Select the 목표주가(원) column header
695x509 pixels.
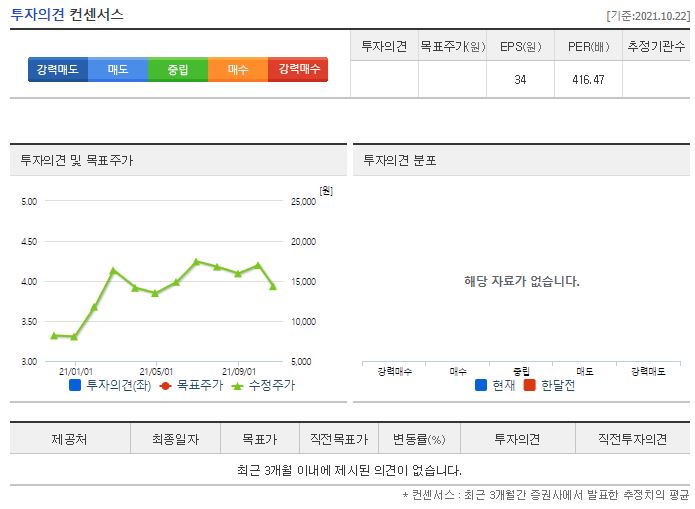[x=453, y=46]
